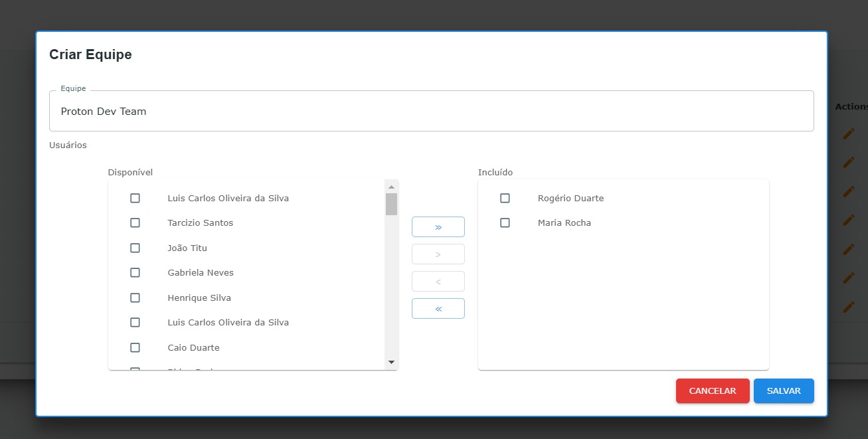Check the Henrique Silva box
This screenshot has height=439, width=868.
click(x=135, y=298)
